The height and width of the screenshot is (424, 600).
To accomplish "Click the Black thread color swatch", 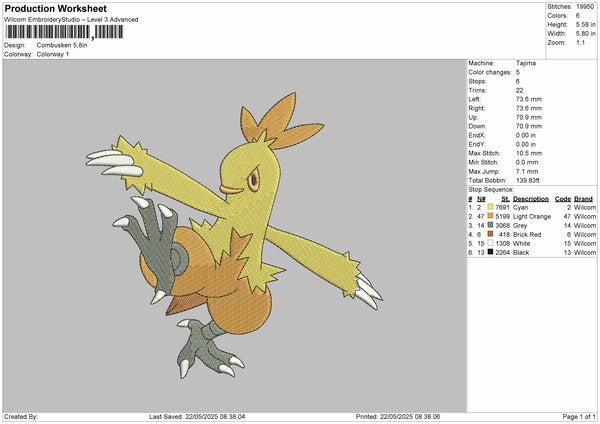I will click(490, 252).
